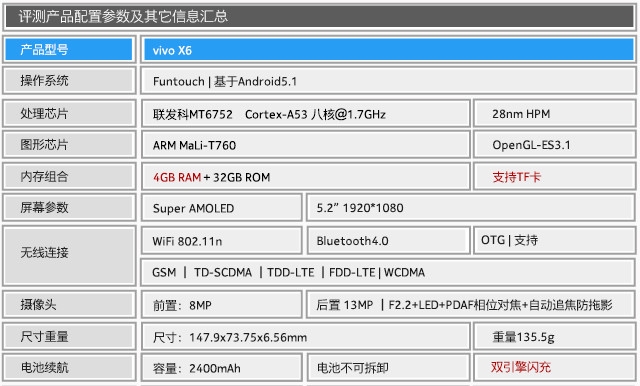Select the 无线连接 row label
640x386 pixels.
[x=69, y=255]
